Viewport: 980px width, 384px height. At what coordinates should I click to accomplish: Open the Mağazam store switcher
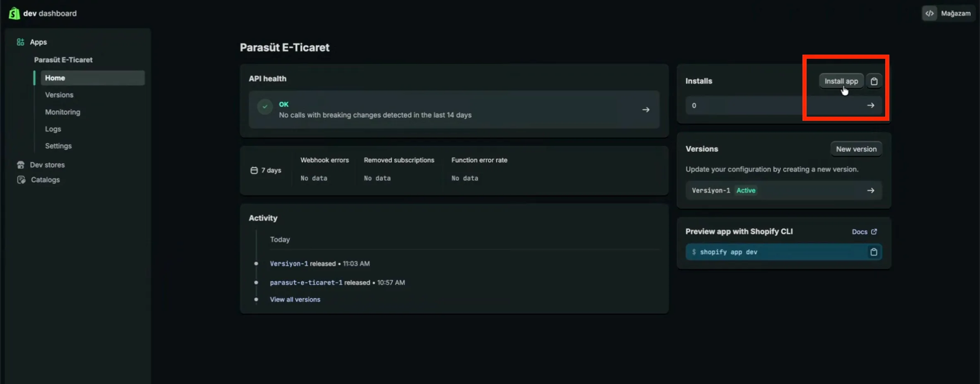pyautogui.click(x=949, y=13)
